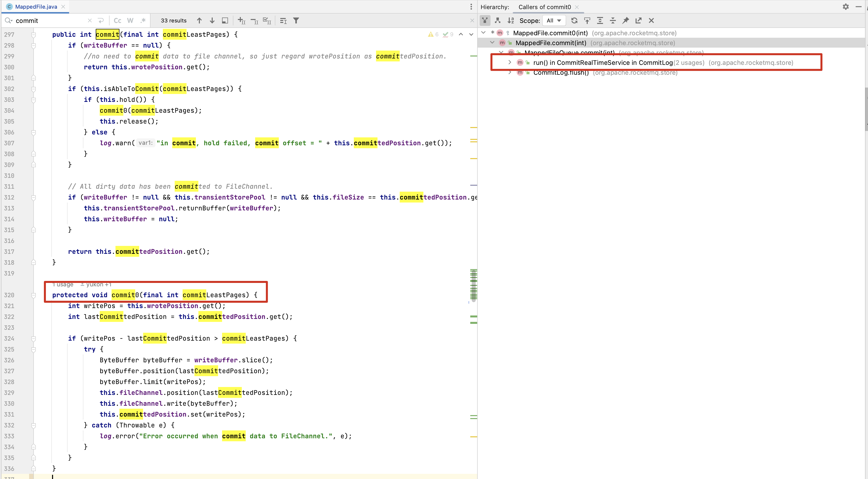Collapse MappedFile.commit(int) tree node

pos(492,42)
